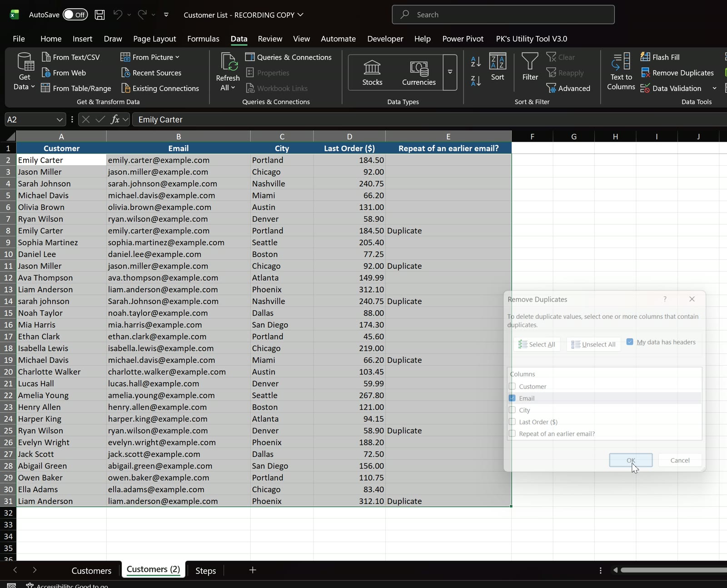Open Advanced filter options
Image resolution: width=727 pixels, height=588 pixels.
pyautogui.click(x=568, y=88)
